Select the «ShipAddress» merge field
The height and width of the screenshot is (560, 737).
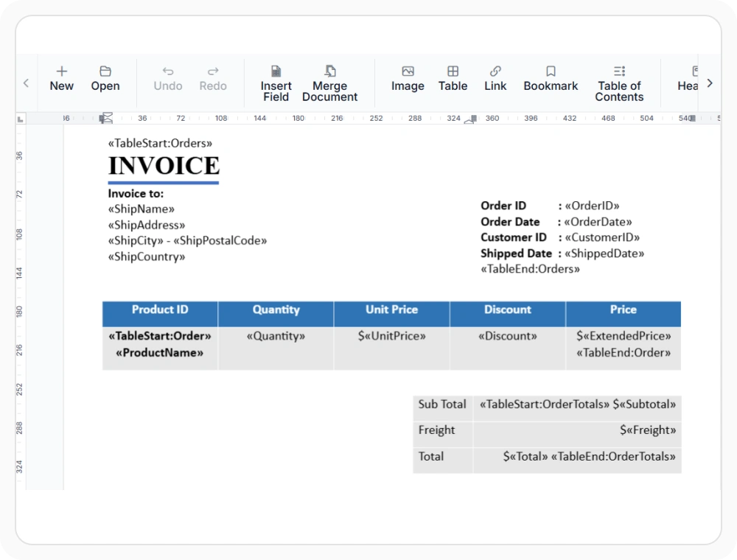[x=147, y=225]
